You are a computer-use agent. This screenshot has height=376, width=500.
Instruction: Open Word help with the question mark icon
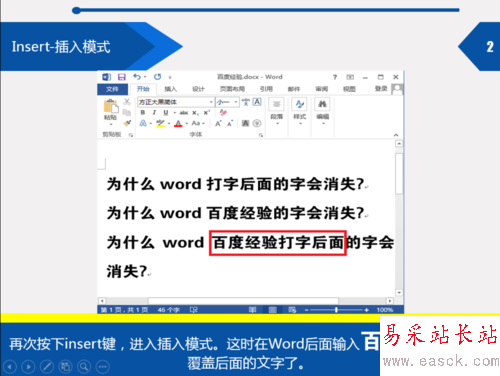335,77
